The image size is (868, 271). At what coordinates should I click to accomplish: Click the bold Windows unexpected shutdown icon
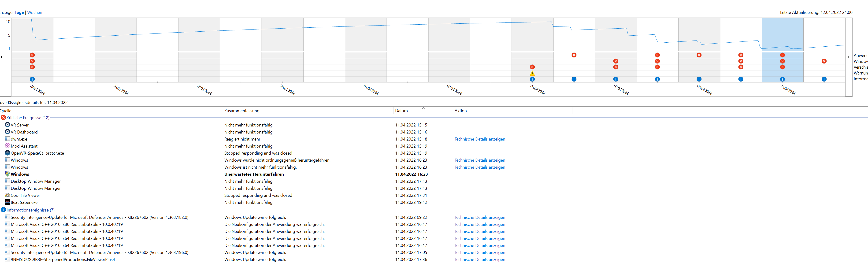point(7,174)
